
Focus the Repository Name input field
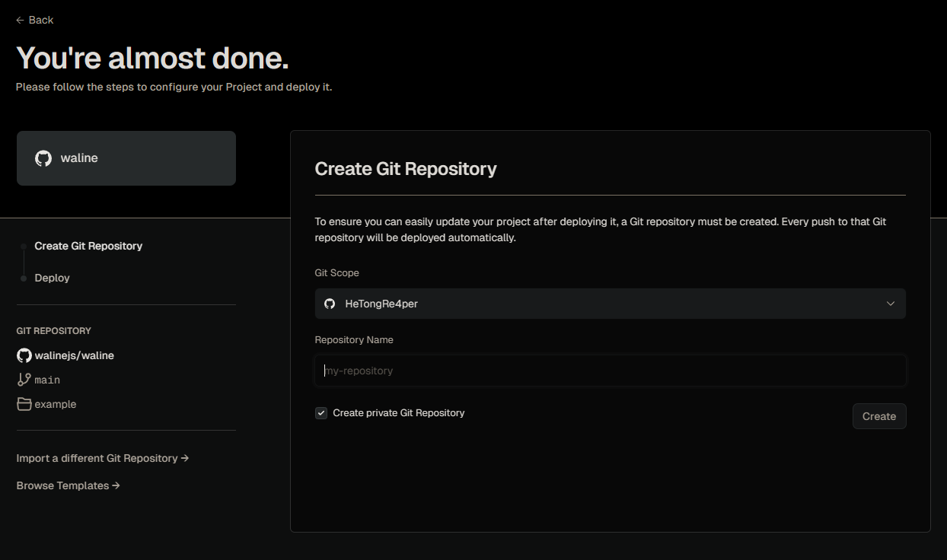pos(609,371)
